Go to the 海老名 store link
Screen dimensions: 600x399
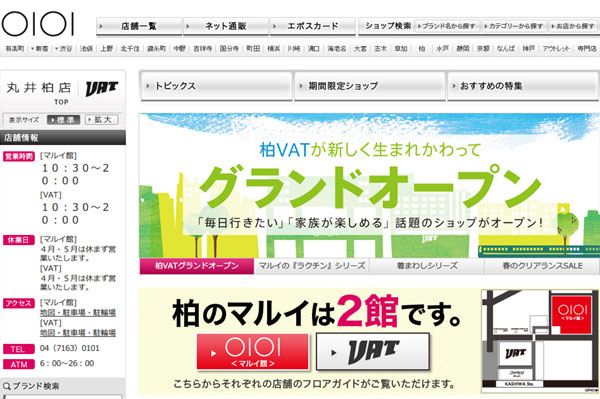(x=337, y=49)
